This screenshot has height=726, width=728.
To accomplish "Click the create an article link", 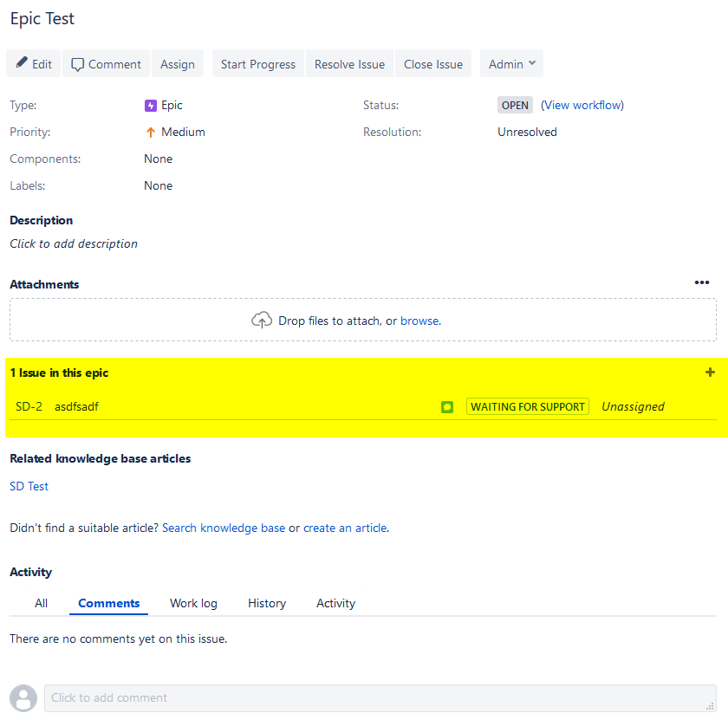I will 345,528.
